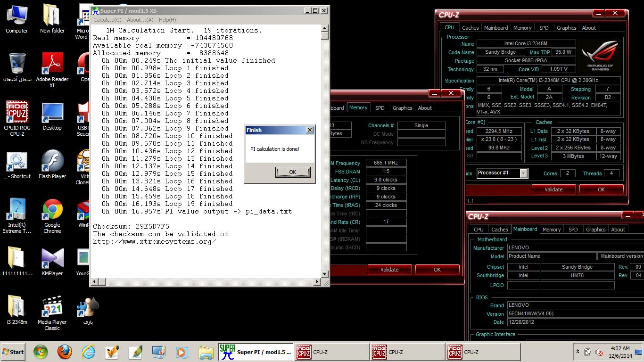Open the Start menu
This screenshot has height=362, width=644.
pos(13,352)
